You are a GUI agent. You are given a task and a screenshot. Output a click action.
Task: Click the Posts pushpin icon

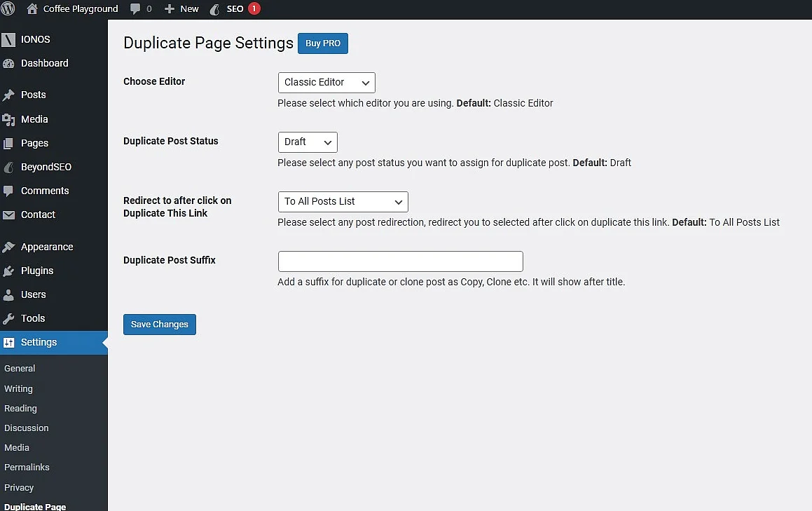(8, 95)
